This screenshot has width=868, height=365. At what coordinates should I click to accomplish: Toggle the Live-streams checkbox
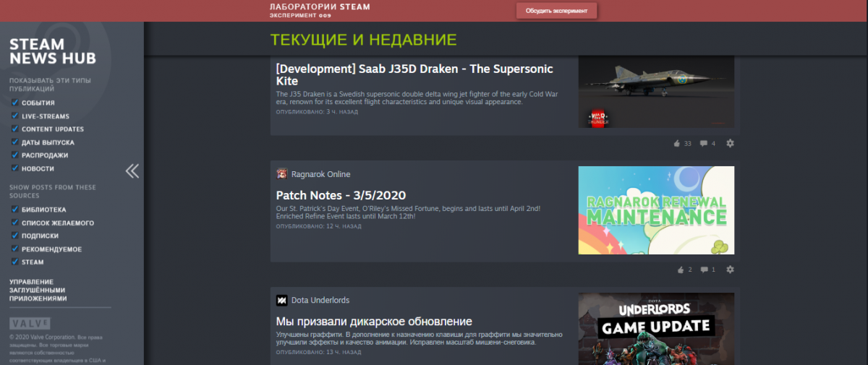[14, 116]
